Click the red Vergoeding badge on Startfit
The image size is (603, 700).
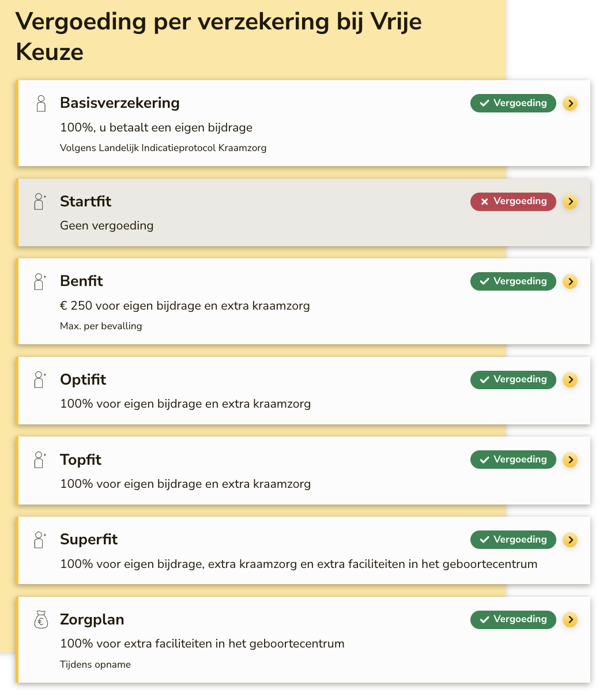point(513,202)
